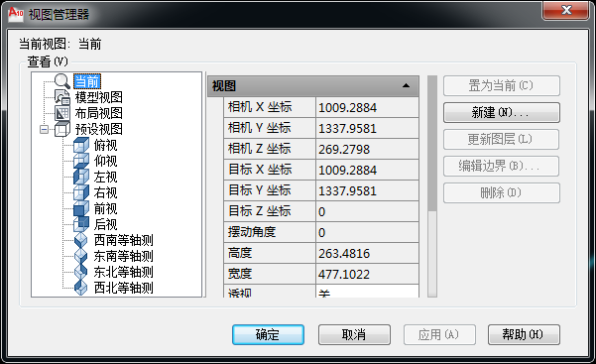Confirm with the 确定 button
This screenshot has height=364, width=596.
point(268,334)
